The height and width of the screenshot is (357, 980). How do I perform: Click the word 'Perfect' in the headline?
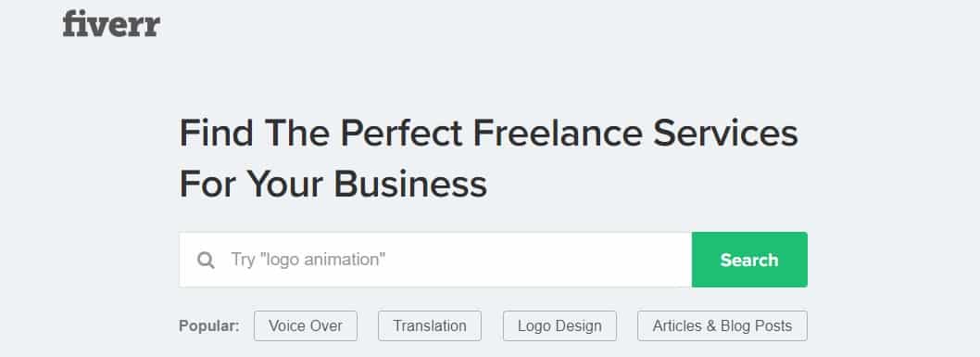(x=401, y=134)
